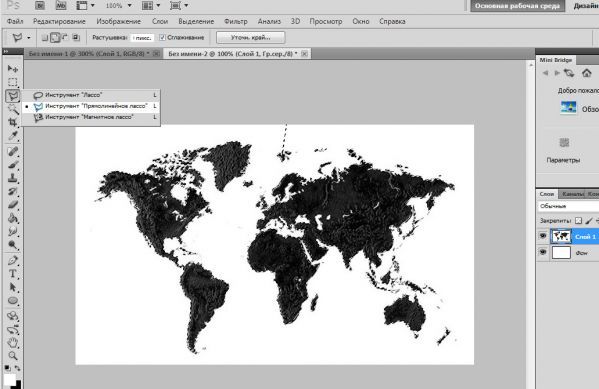Click the active Polygonal Lasso toolbox icon
Screen dimensions: 599x389
pos(13,96)
